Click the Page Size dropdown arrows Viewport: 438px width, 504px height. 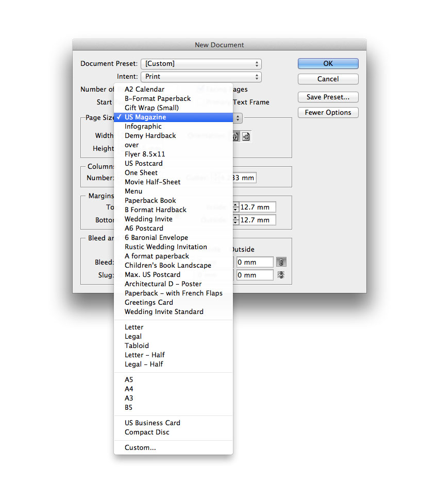238,118
